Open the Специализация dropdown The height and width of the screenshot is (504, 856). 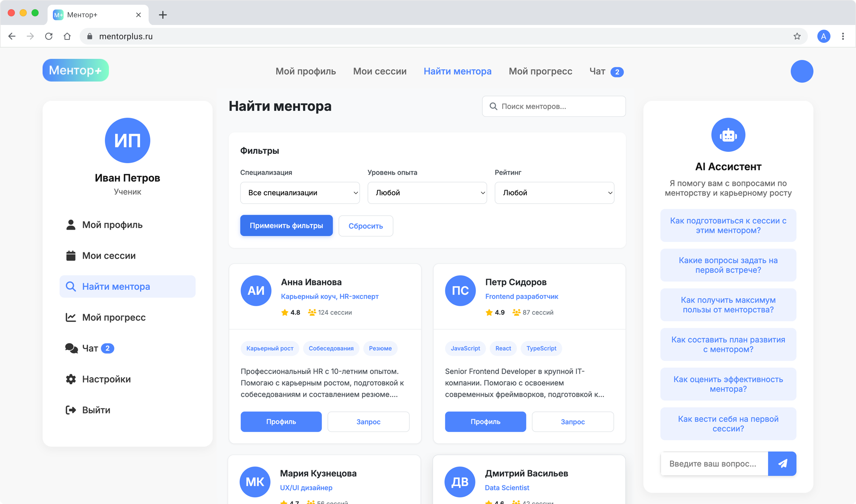click(300, 193)
